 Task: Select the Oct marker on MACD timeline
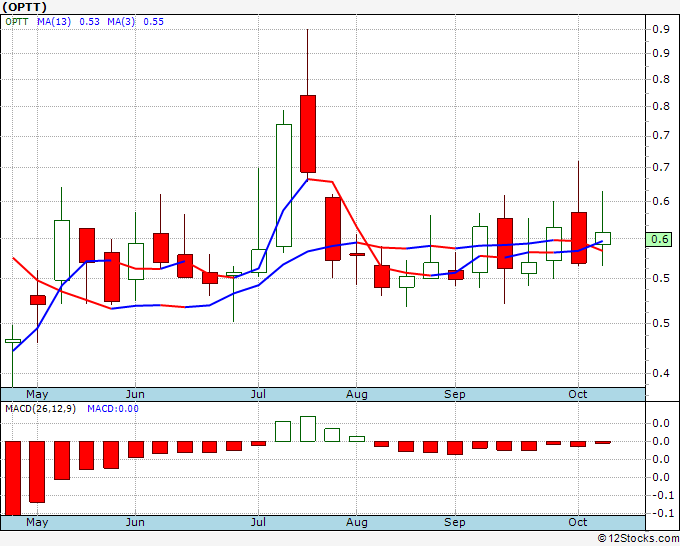coord(578,522)
